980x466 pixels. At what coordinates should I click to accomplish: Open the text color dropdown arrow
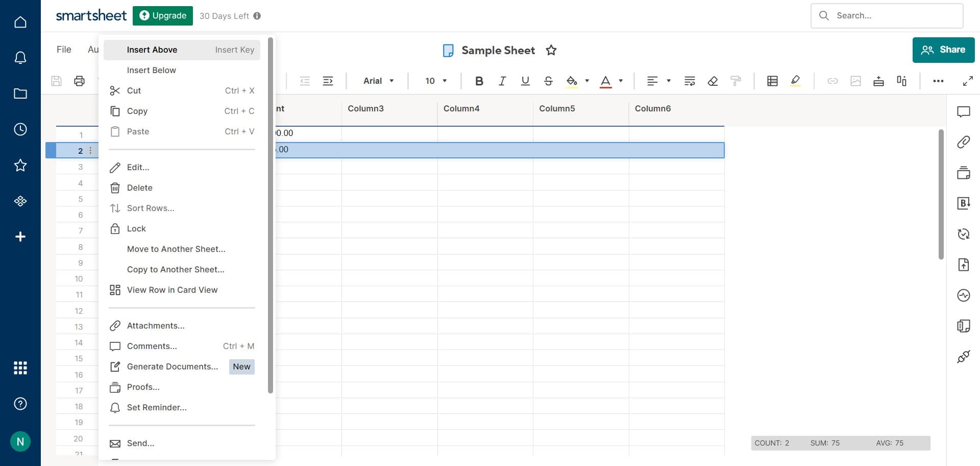coord(621,81)
